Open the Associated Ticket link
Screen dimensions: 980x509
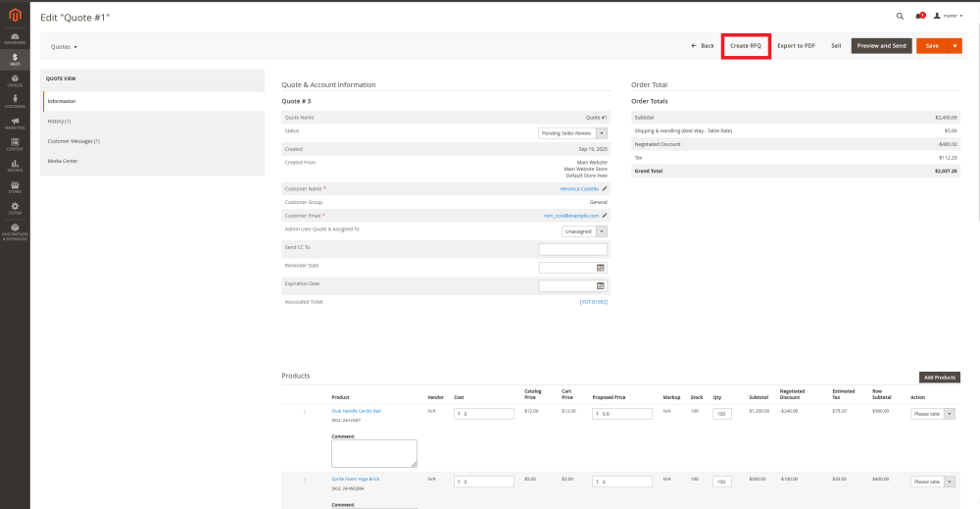[x=594, y=302]
